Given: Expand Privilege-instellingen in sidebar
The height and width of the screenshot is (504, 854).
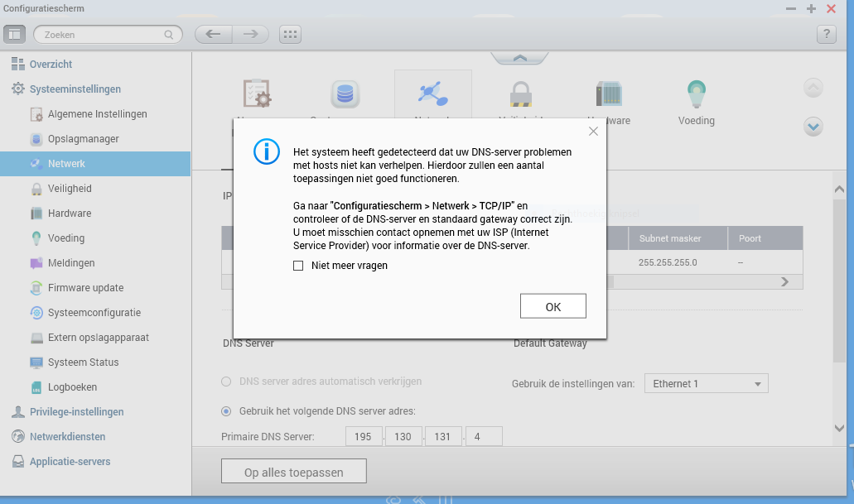Looking at the screenshot, I should pyautogui.click(x=76, y=412).
